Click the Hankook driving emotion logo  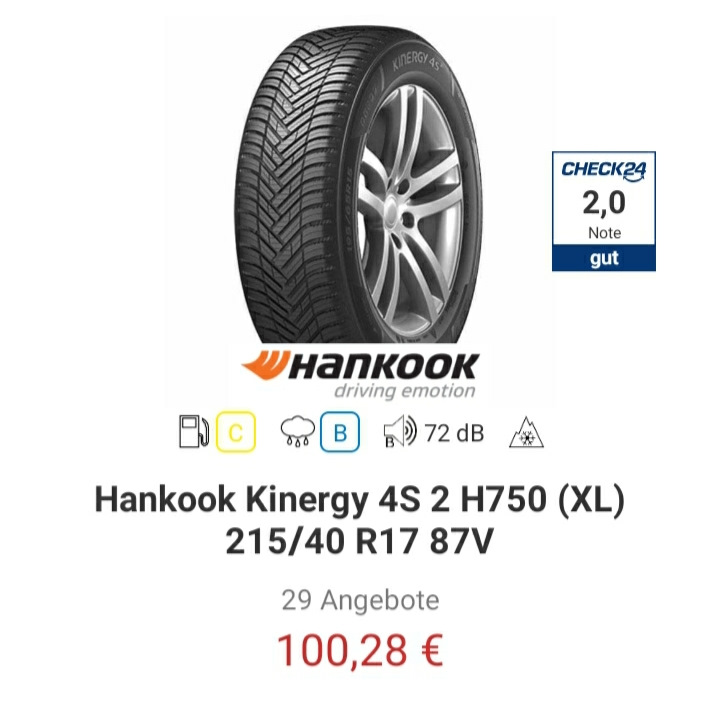(360, 374)
